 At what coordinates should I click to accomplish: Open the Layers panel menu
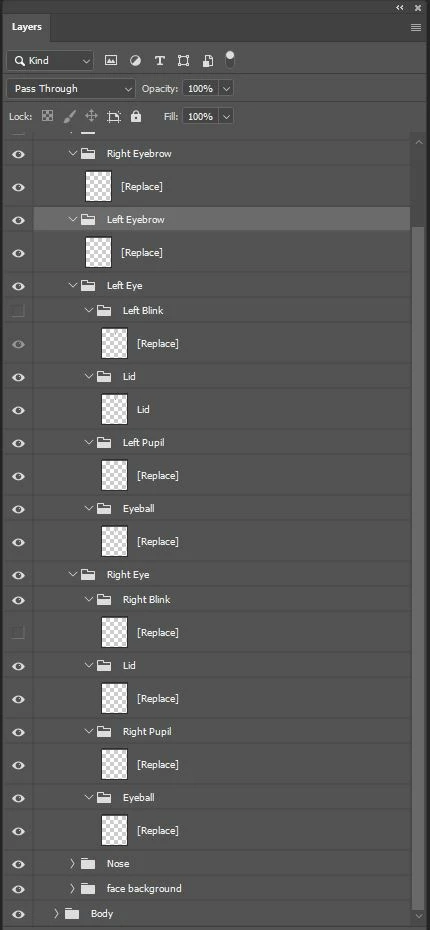[x=416, y=27]
